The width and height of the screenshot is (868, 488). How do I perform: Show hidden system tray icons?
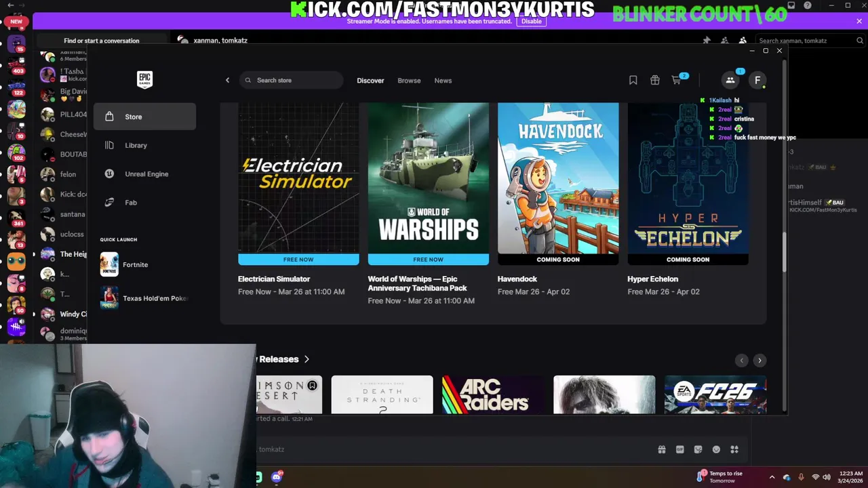pos(772,477)
